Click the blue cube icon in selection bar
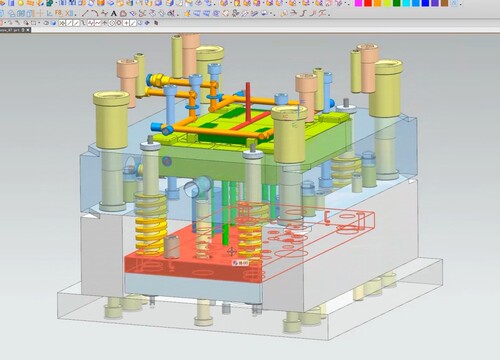Viewport: 500px width, 360px height. click(x=53, y=23)
